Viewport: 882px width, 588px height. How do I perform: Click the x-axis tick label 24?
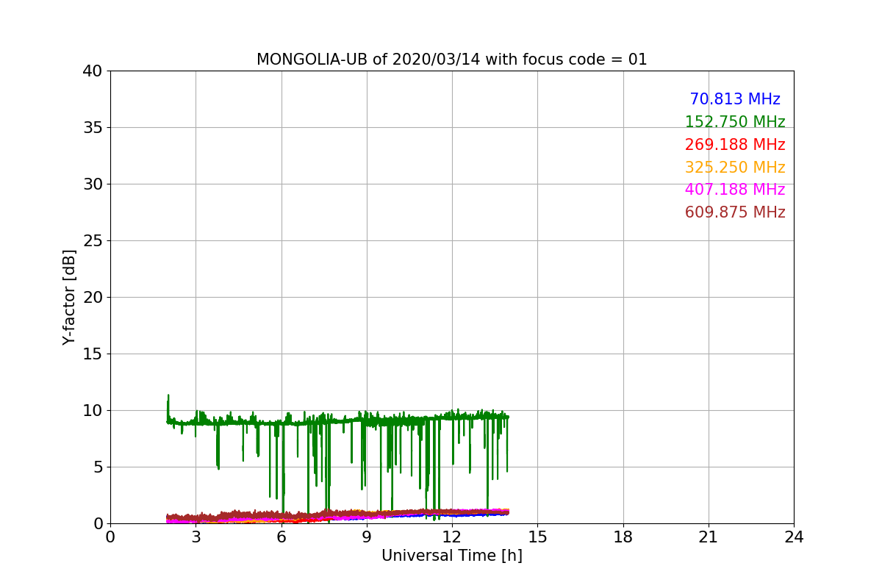pos(794,537)
